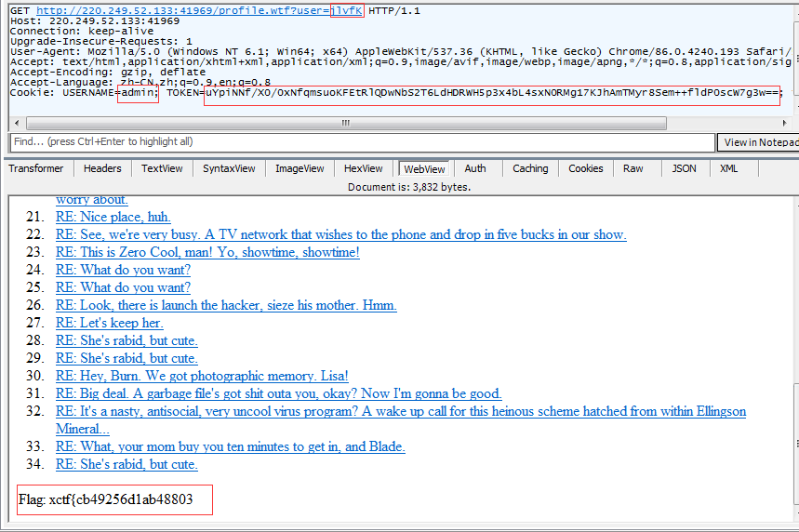Viewport: 799px width, 532px height.
Task: Open the Raw response tab
Action: 633,168
